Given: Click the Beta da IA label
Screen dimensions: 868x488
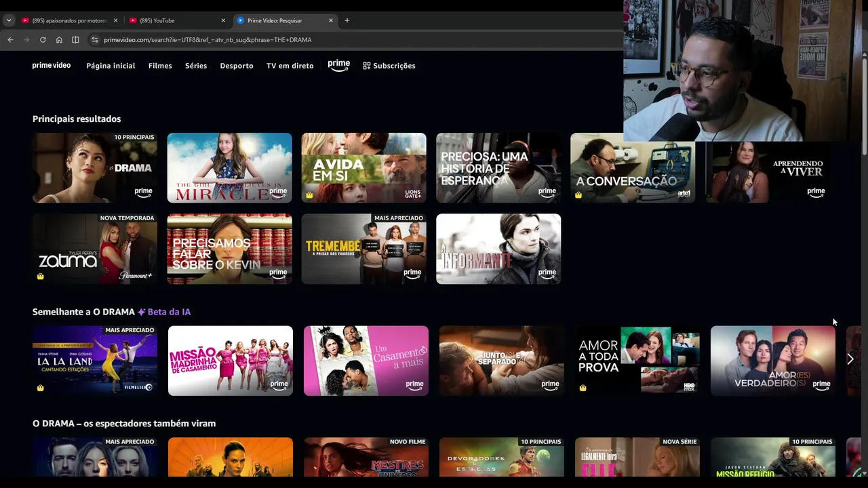Looking at the screenshot, I should click(x=164, y=312).
